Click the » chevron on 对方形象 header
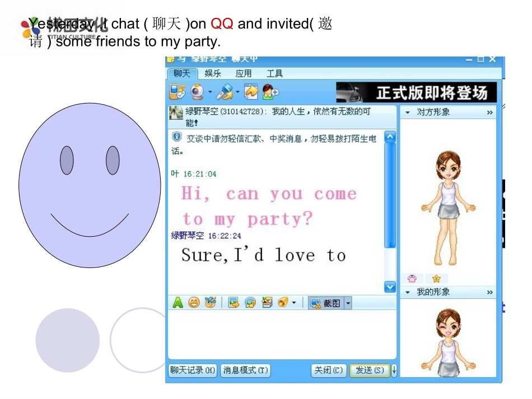532x399 pixels. point(489,112)
